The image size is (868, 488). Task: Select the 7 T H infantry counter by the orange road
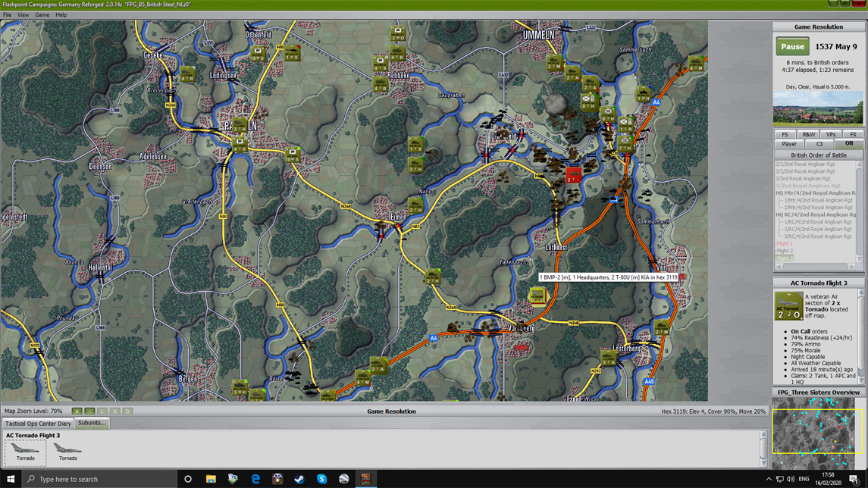pos(625,145)
